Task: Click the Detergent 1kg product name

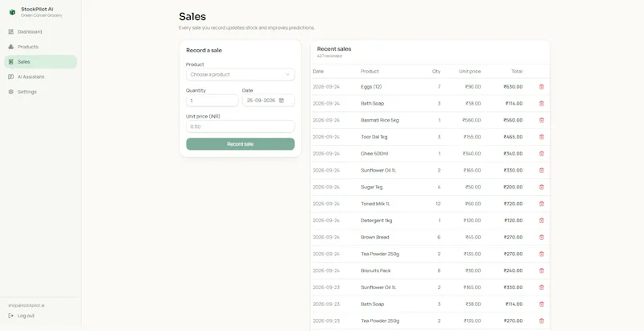Action: (377, 221)
